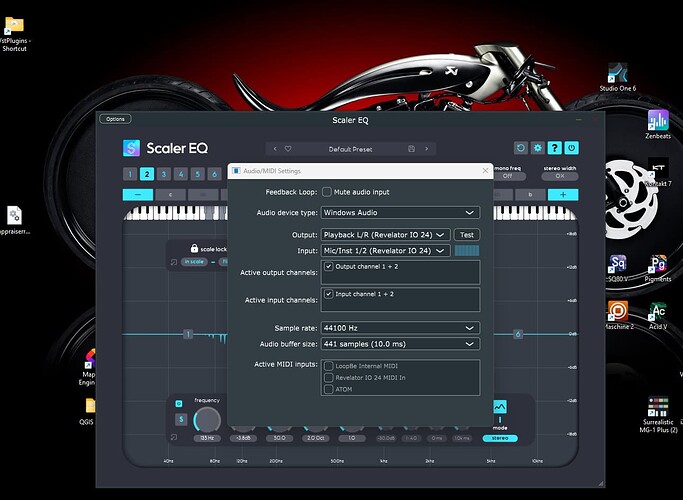This screenshot has width=683, height=500.
Task: Open Audio device type dropdown
Action: (400, 213)
